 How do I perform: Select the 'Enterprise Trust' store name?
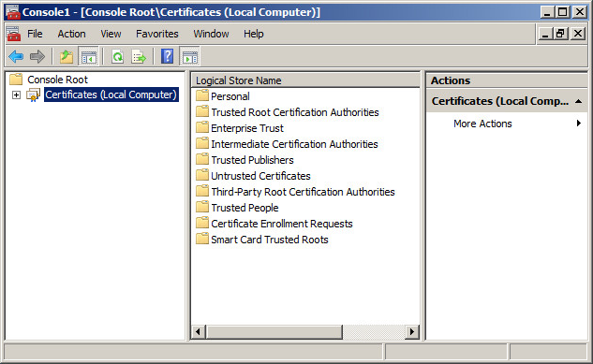pos(247,128)
